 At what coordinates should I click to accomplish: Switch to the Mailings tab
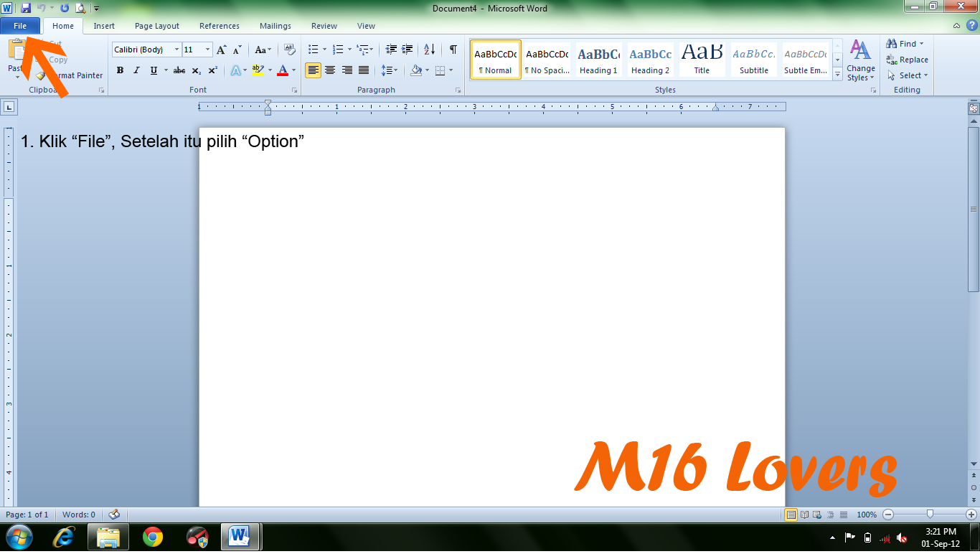tap(275, 26)
